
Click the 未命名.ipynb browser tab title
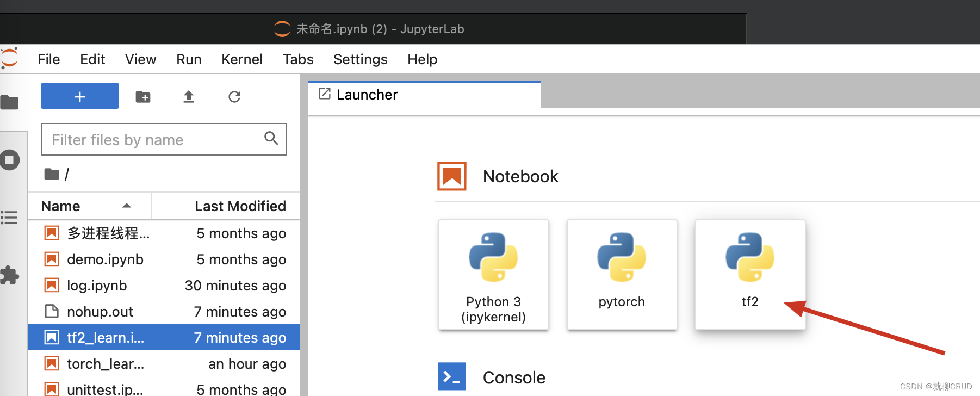(x=380, y=29)
